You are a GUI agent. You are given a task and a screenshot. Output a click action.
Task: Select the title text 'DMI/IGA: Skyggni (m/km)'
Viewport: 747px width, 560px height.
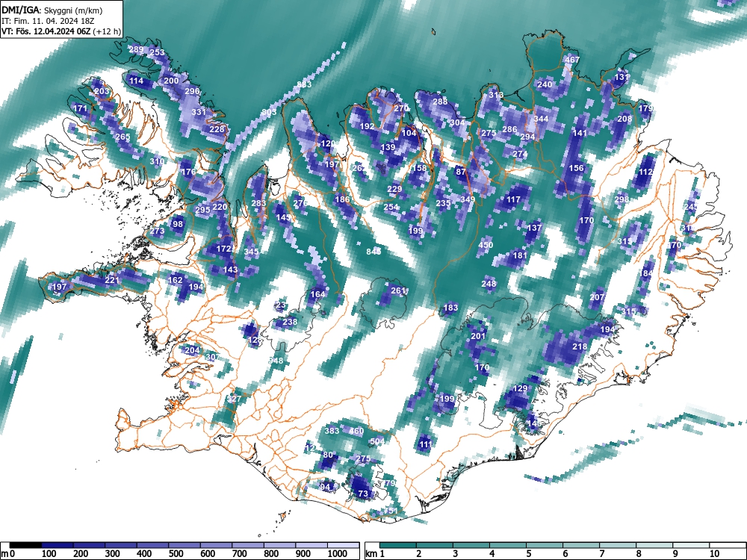(52, 10)
